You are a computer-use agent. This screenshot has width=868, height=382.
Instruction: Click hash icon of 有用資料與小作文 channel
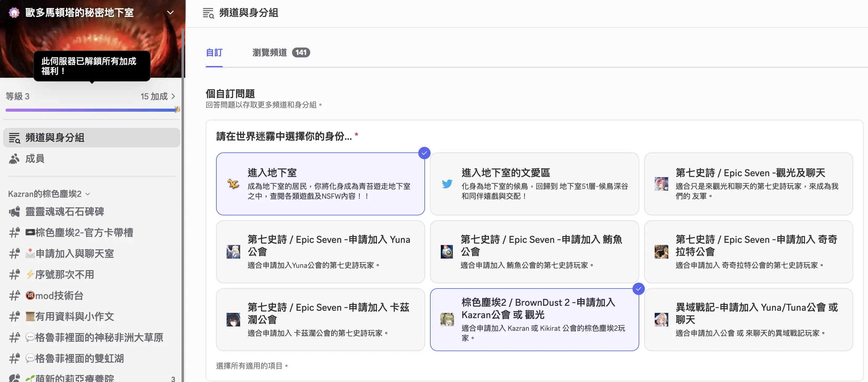[14, 316]
